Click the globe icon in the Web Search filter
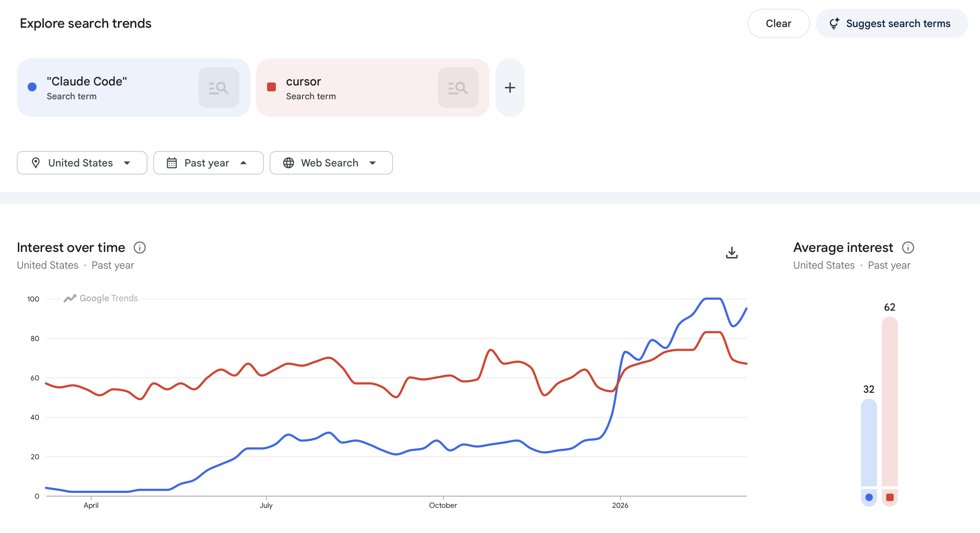The width and height of the screenshot is (980, 533). pyautogui.click(x=288, y=162)
